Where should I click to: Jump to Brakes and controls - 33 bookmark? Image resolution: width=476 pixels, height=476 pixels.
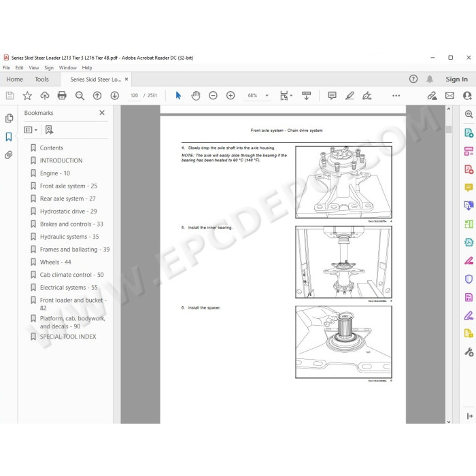tap(71, 224)
